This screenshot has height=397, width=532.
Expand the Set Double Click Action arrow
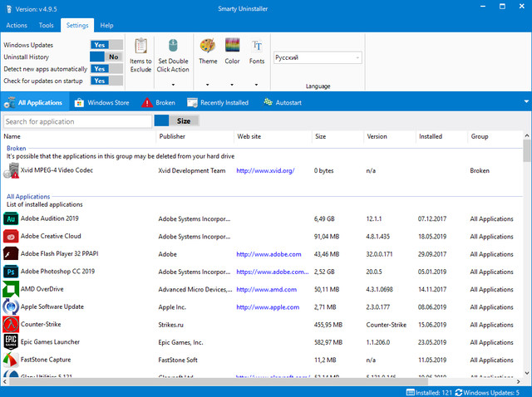[173, 85]
